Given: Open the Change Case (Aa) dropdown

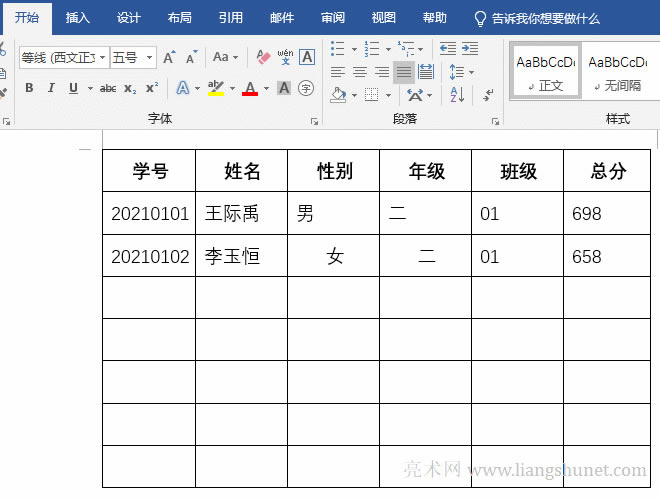Looking at the screenshot, I should 225,57.
